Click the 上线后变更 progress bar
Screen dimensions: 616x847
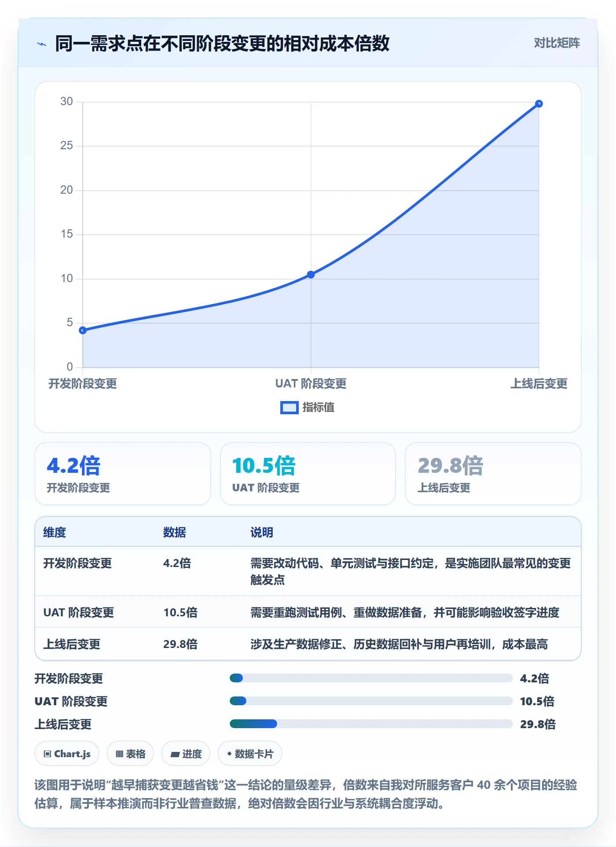[371, 724]
